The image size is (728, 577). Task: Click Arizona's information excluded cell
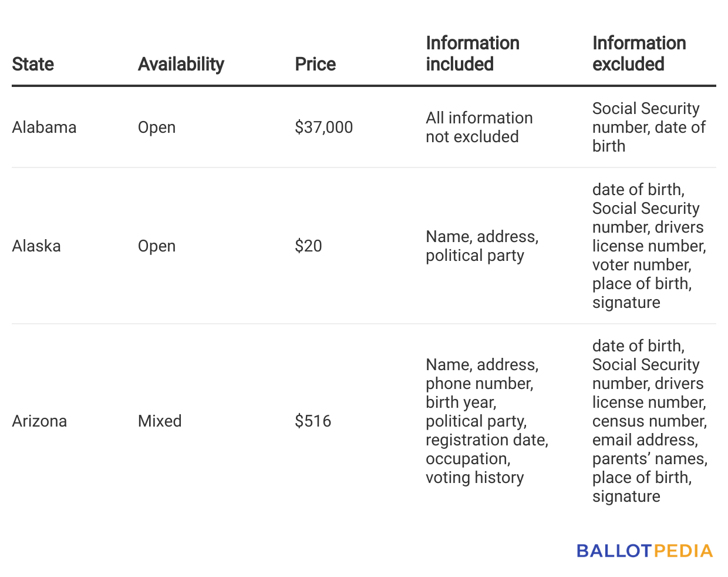[x=649, y=421]
